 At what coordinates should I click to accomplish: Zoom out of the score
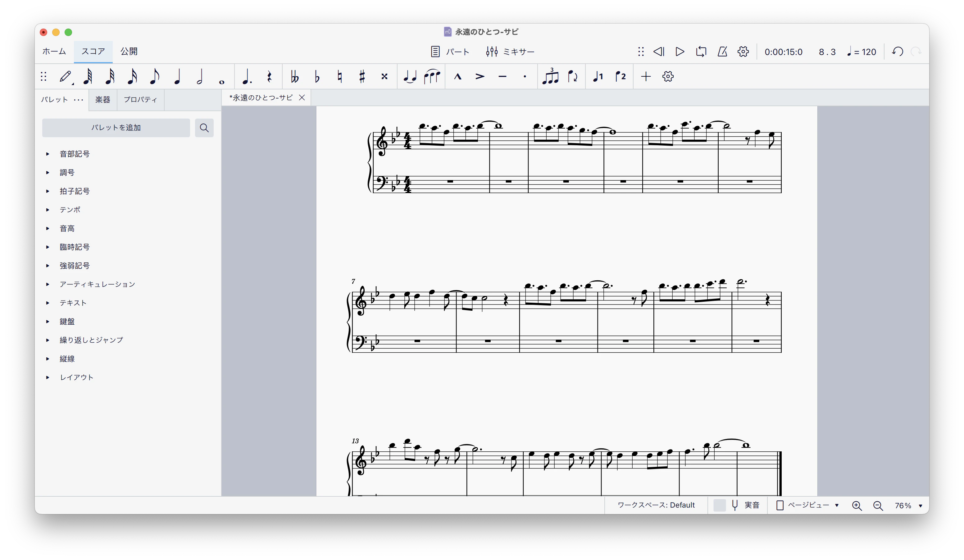(878, 506)
